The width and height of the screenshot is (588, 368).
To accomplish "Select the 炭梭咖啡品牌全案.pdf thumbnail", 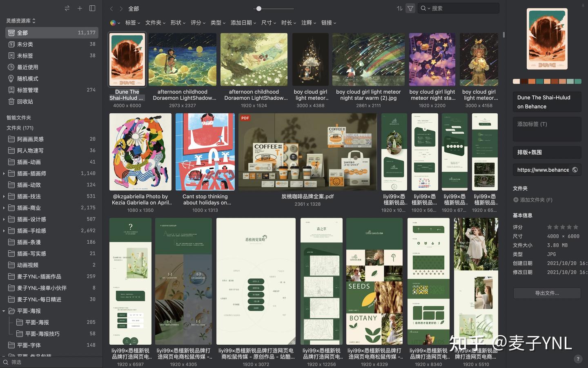I will pos(307,152).
